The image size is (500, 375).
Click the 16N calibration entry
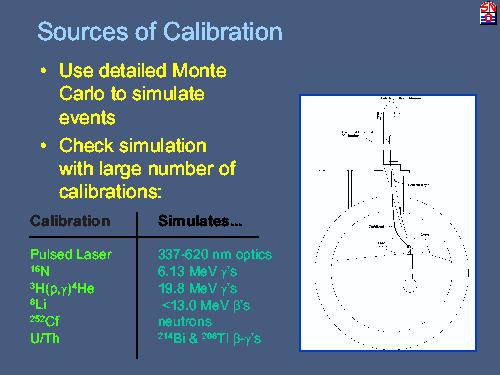40,271
